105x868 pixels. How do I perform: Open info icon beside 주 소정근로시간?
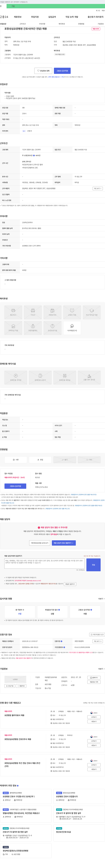34,155
